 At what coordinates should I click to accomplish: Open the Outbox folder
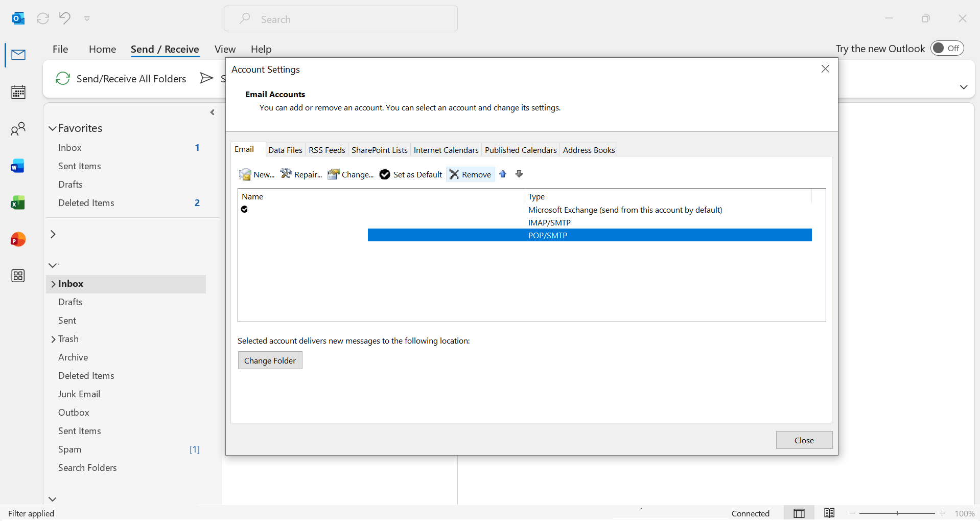(x=126, y=413)
